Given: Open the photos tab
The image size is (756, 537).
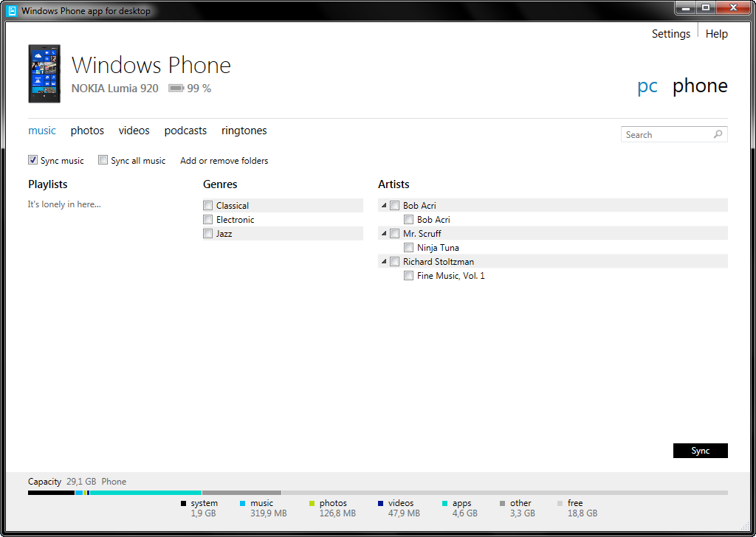Looking at the screenshot, I should pos(87,131).
